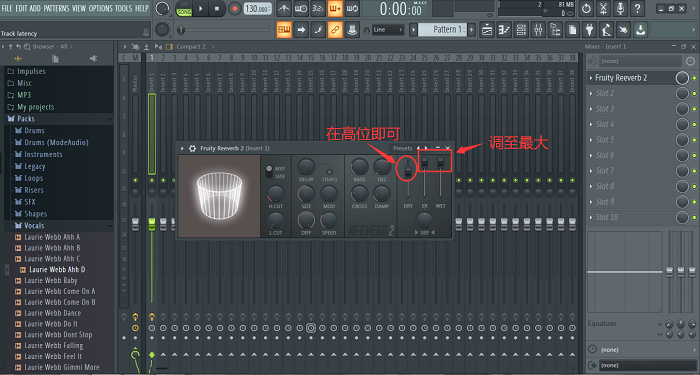Open the Playlist window icon
This screenshot has width=700, height=375.
coord(487,30)
